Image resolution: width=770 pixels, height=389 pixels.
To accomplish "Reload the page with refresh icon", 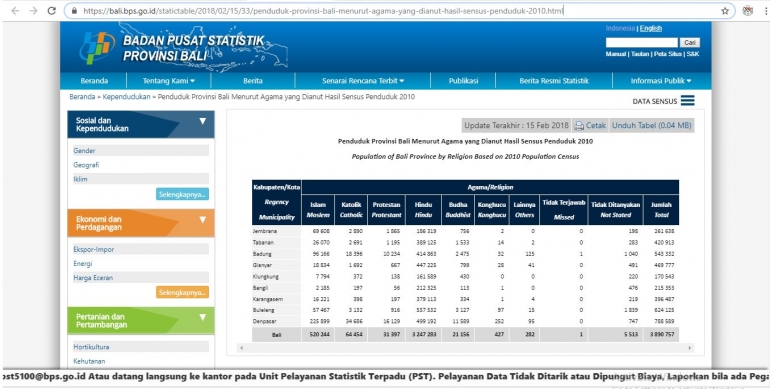I will point(52,11).
